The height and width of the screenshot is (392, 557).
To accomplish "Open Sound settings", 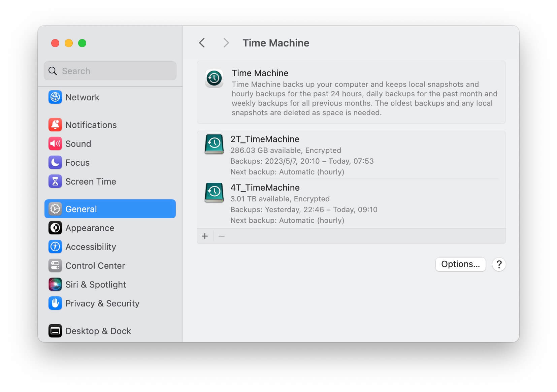I will (110, 144).
